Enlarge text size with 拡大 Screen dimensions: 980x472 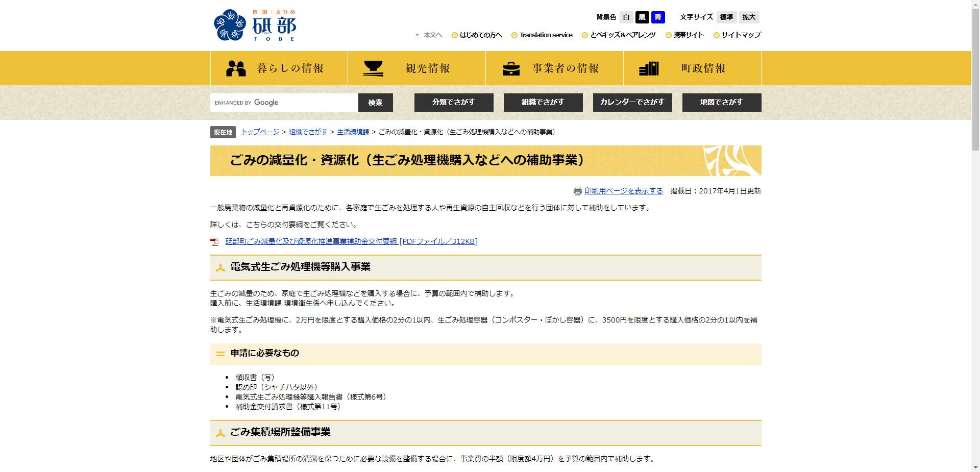(748, 17)
